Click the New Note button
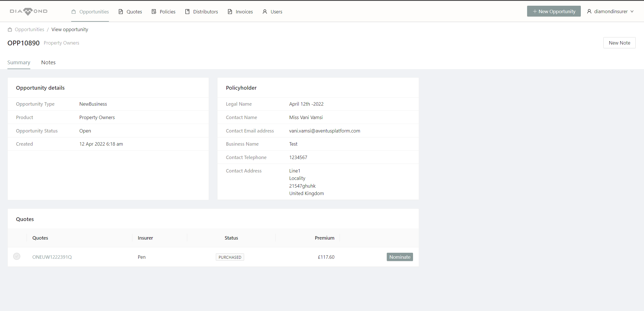The width and height of the screenshot is (644, 311). (619, 43)
